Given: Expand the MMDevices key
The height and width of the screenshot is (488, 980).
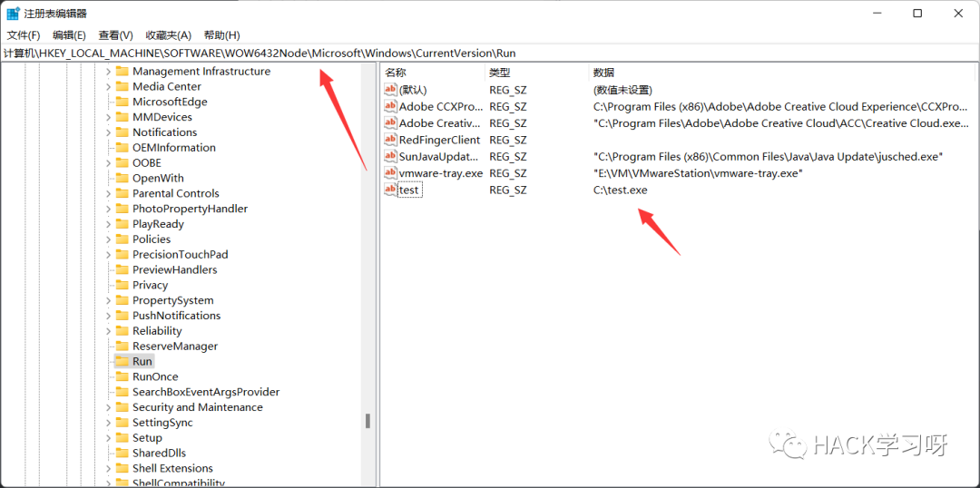Looking at the screenshot, I should 108,117.
